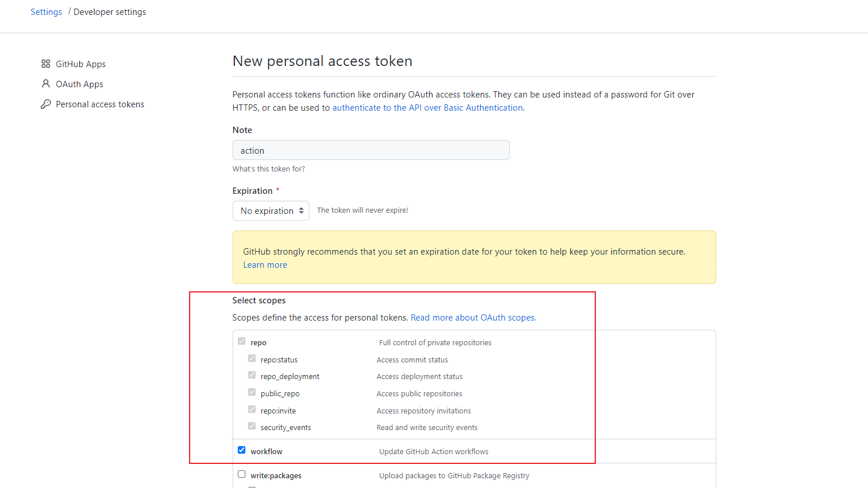Open Personal access tokens sidebar item
Image resolution: width=868 pixels, height=488 pixels.
coord(100,104)
